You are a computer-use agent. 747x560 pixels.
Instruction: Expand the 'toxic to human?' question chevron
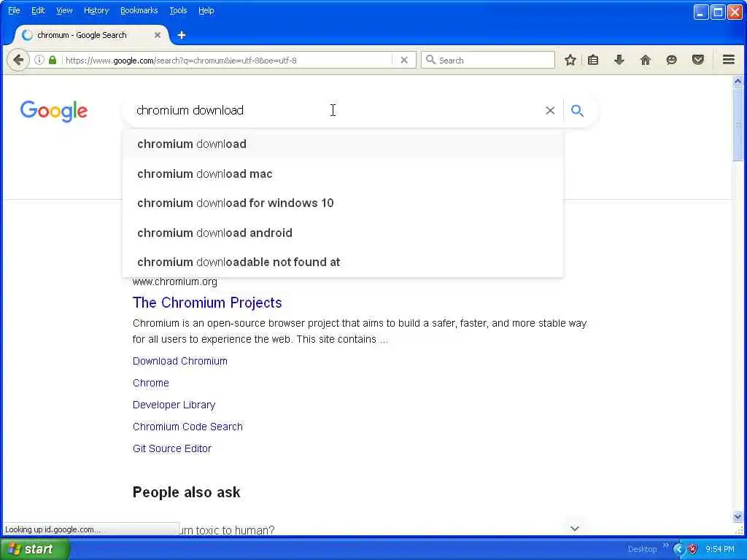[575, 529]
